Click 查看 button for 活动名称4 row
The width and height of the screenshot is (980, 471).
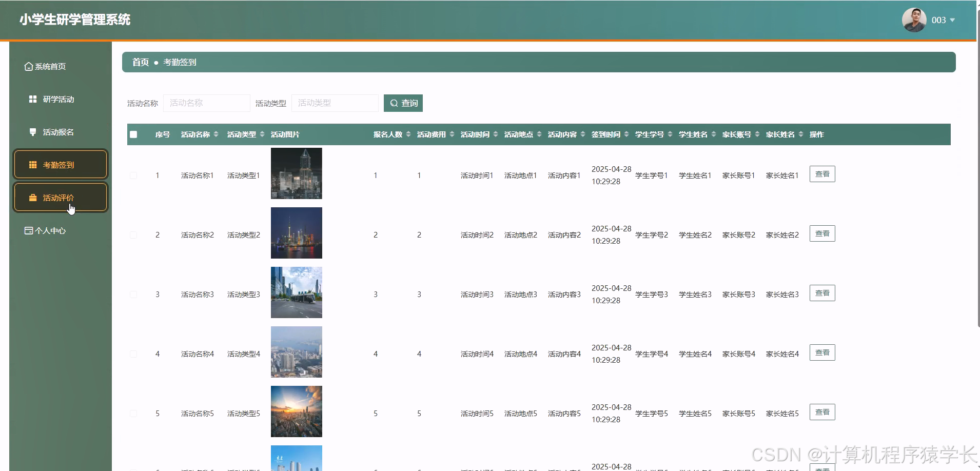[x=822, y=352]
